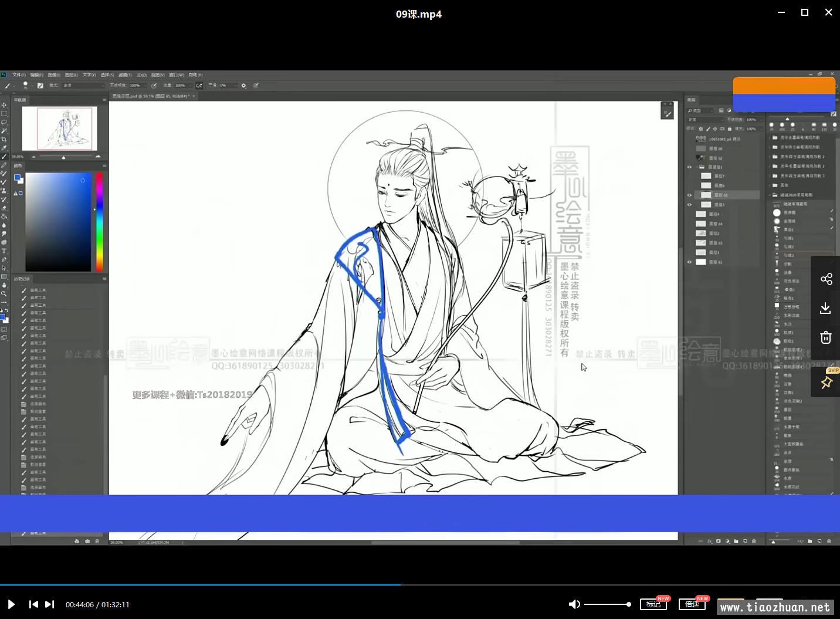Toggle eye icon of bottom layer 图层 61
840x619 pixels.
[x=689, y=262]
